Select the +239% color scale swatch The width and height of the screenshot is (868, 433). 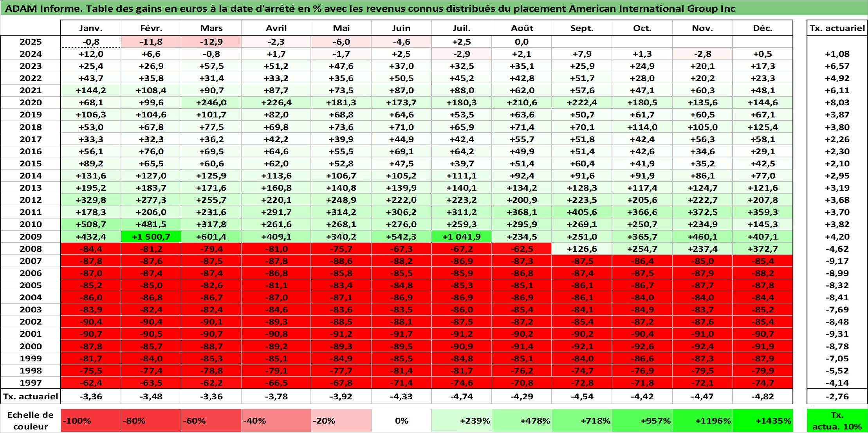click(x=462, y=421)
